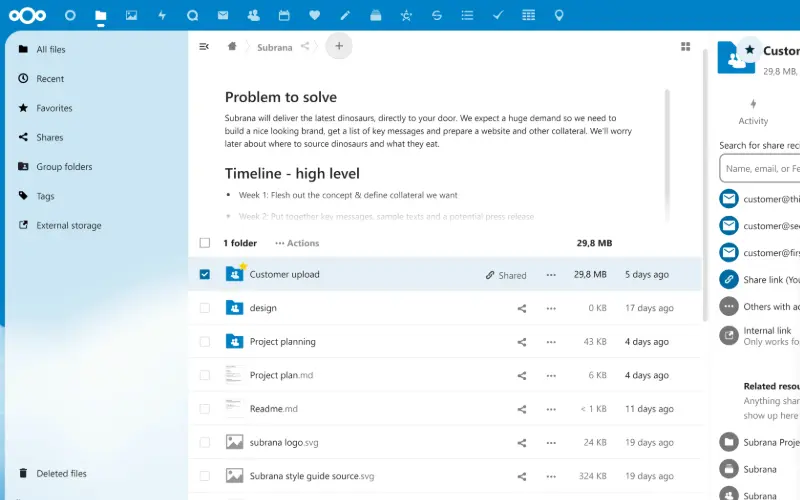Image resolution: width=800 pixels, height=500 pixels.
Task: Open more options for Project planning
Action: pyautogui.click(x=551, y=342)
